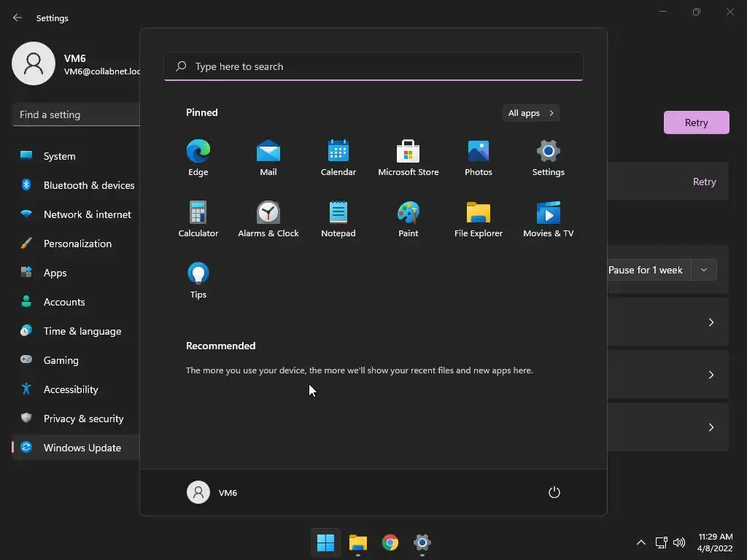The image size is (747, 560).
Task: Launch the Paint app
Action: pos(409,219)
